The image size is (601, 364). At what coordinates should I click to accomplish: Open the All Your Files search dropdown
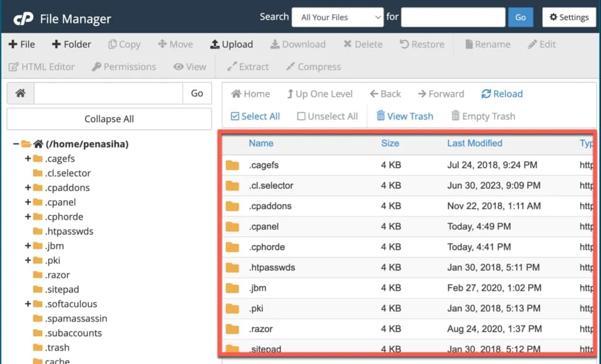pos(337,17)
